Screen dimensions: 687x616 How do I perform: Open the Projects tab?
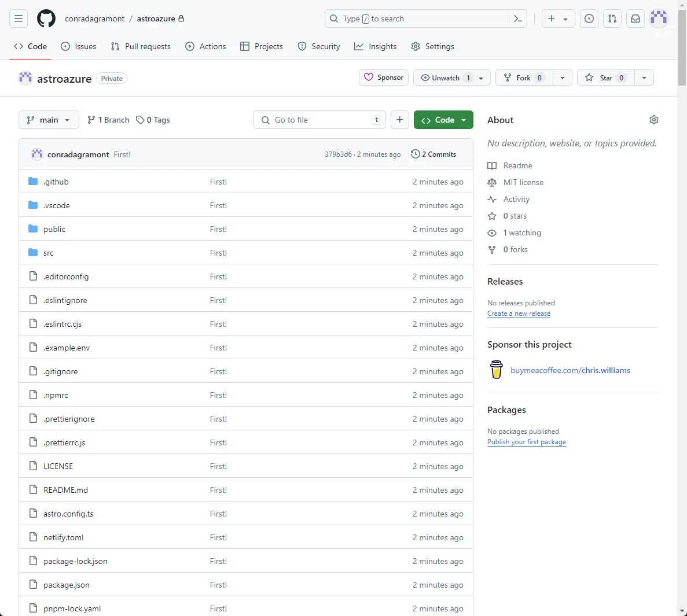pos(262,46)
